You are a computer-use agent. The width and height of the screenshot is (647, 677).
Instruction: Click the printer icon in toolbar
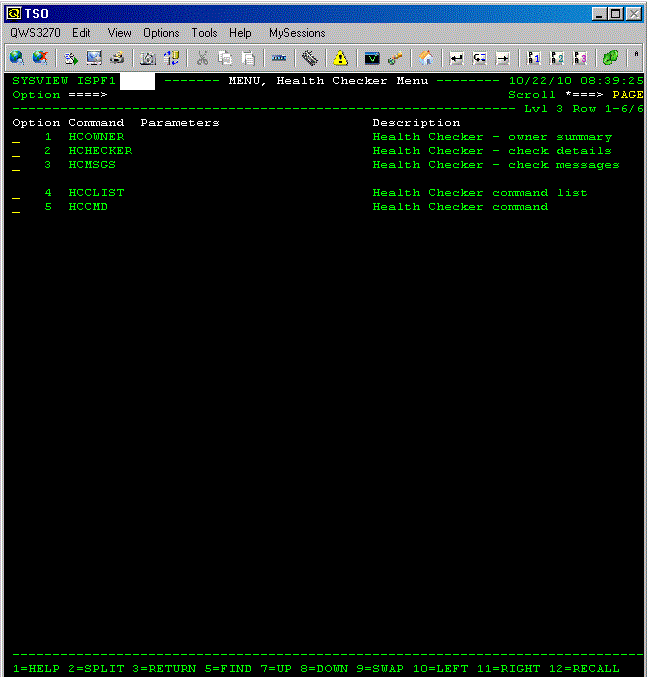pos(117,58)
